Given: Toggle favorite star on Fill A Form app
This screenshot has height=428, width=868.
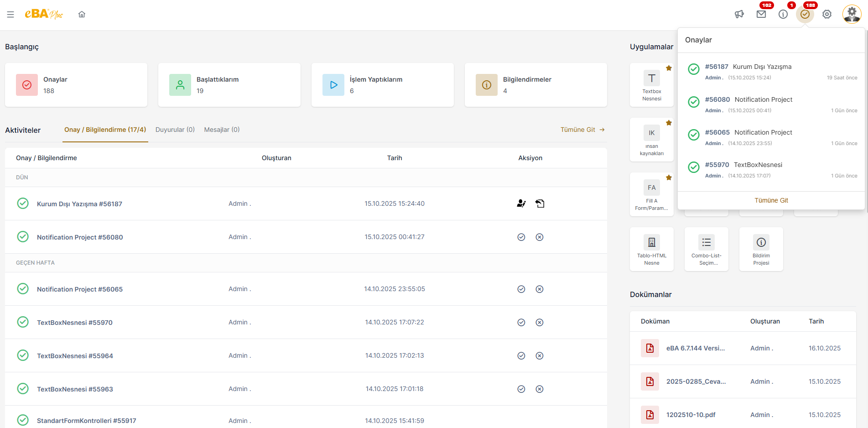Looking at the screenshot, I should 669,178.
